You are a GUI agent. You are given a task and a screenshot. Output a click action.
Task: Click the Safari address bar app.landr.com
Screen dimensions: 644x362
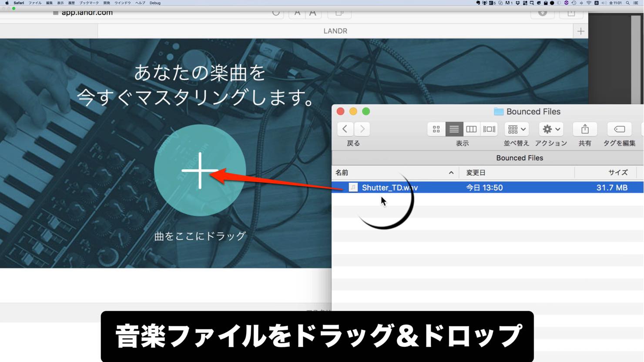click(87, 13)
